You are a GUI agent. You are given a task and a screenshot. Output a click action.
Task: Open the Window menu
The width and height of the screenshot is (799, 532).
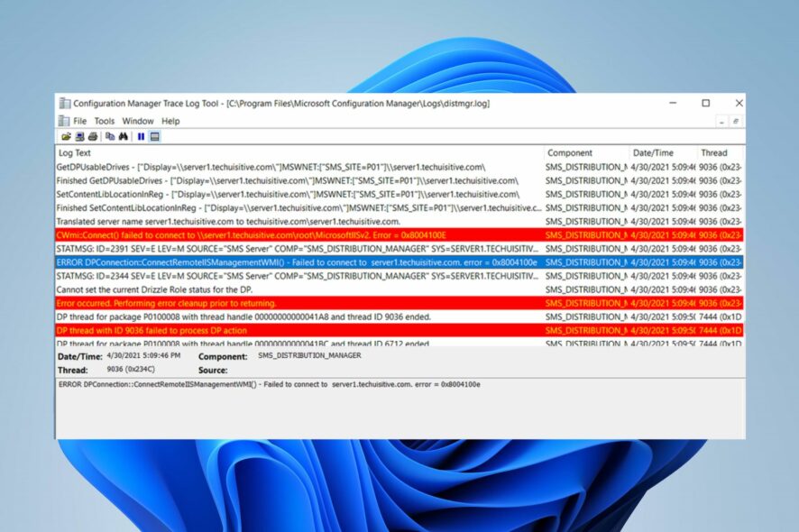[x=137, y=120]
